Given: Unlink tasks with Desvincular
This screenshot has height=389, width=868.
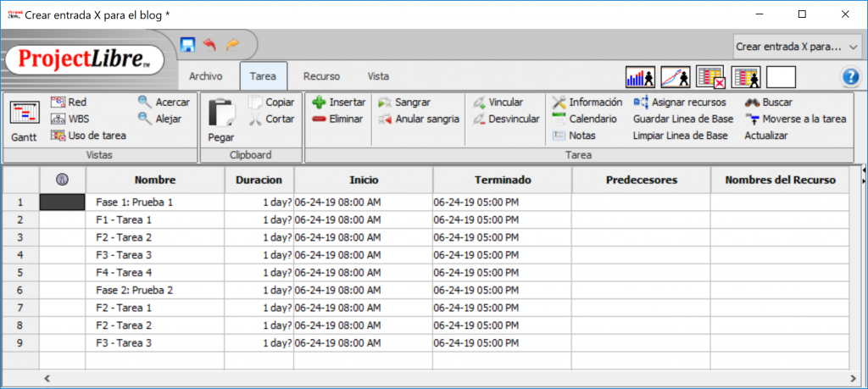Looking at the screenshot, I should tap(506, 119).
